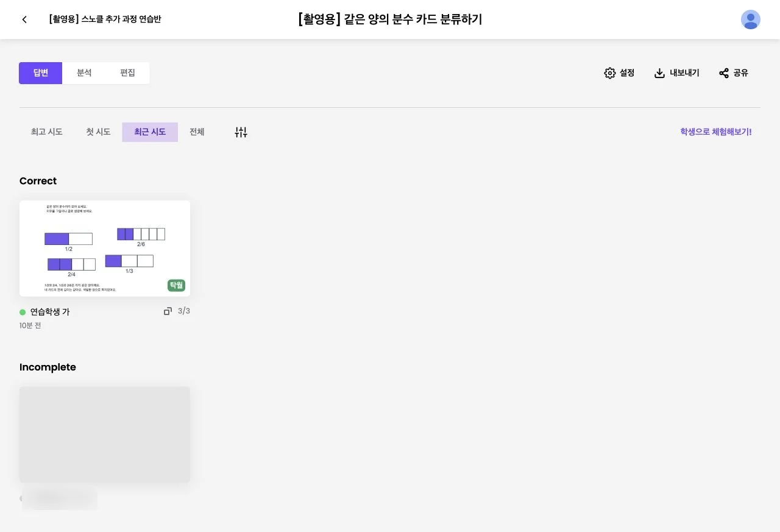The height and width of the screenshot is (532, 780).
Task: Open the Correct student answer thumbnail
Action: [x=105, y=249]
